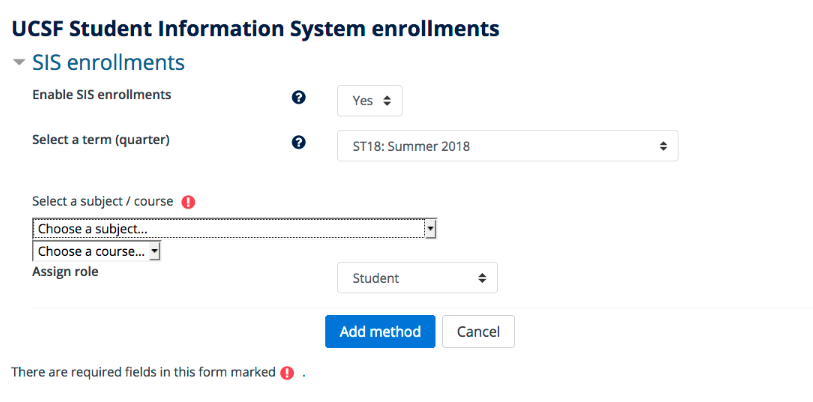Open help for Enable SIS enrollments
The image size is (813, 402).
click(298, 98)
